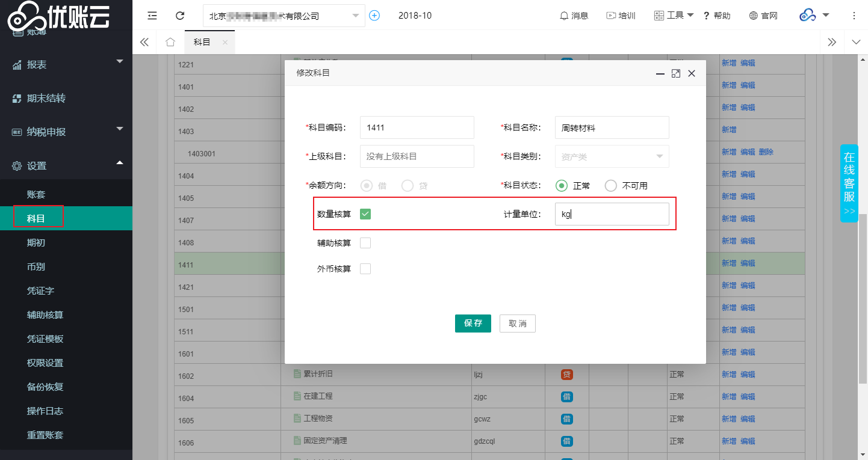Screen dimensions: 868x460
Task: Open the company name dropdown
Action: [284, 16]
